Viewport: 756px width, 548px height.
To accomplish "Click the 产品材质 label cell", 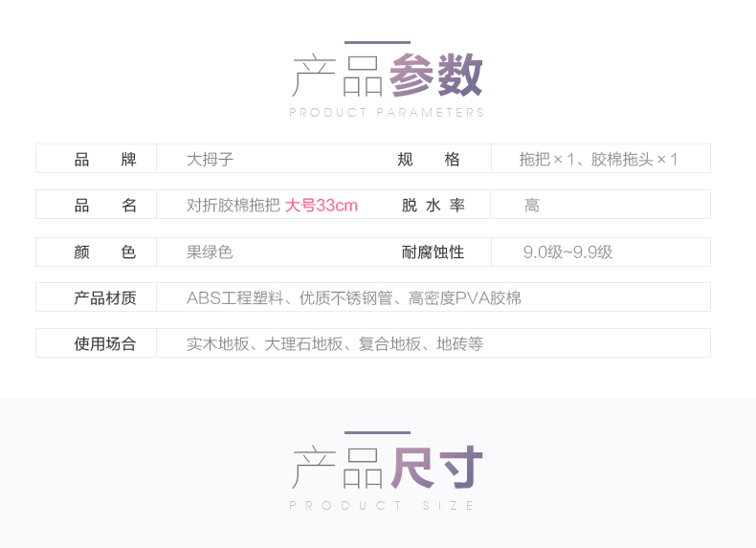I will tap(96, 296).
